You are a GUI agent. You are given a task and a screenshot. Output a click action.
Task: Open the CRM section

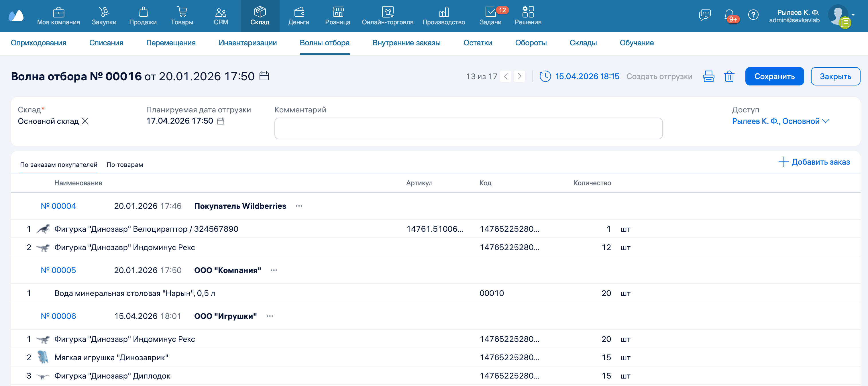pos(221,16)
